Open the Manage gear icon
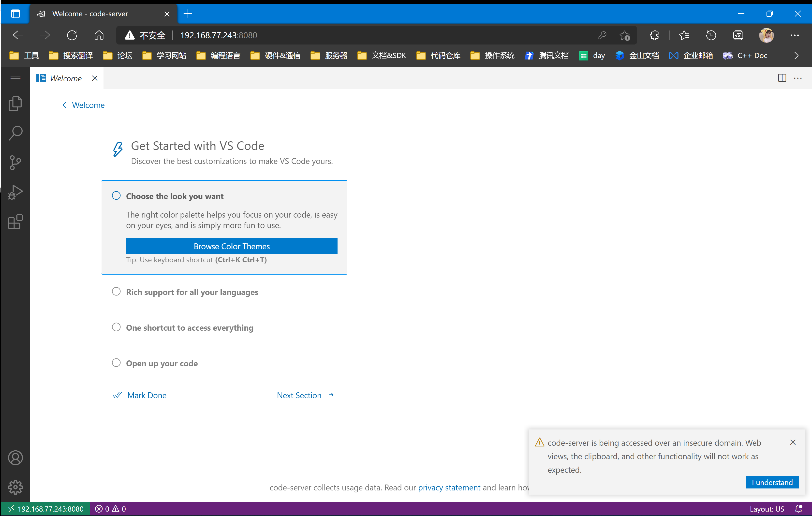This screenshot has width=812, height=516. [15, 487]
